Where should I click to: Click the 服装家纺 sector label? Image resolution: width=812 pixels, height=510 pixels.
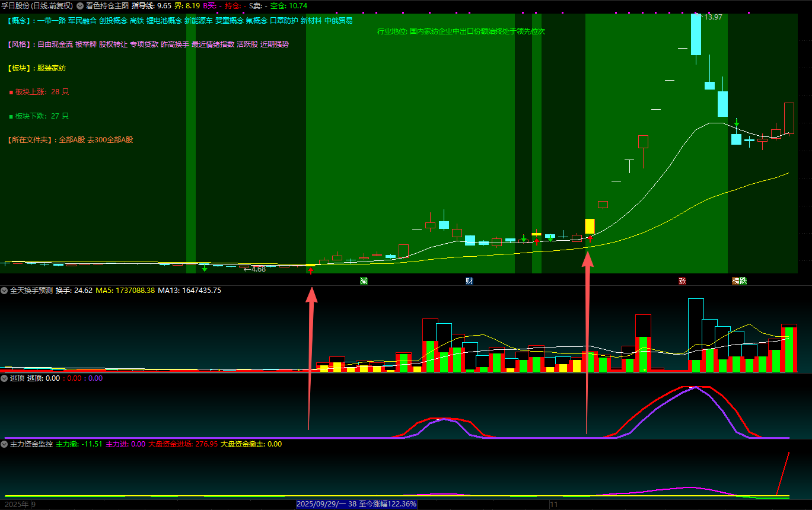click(52, 68)
